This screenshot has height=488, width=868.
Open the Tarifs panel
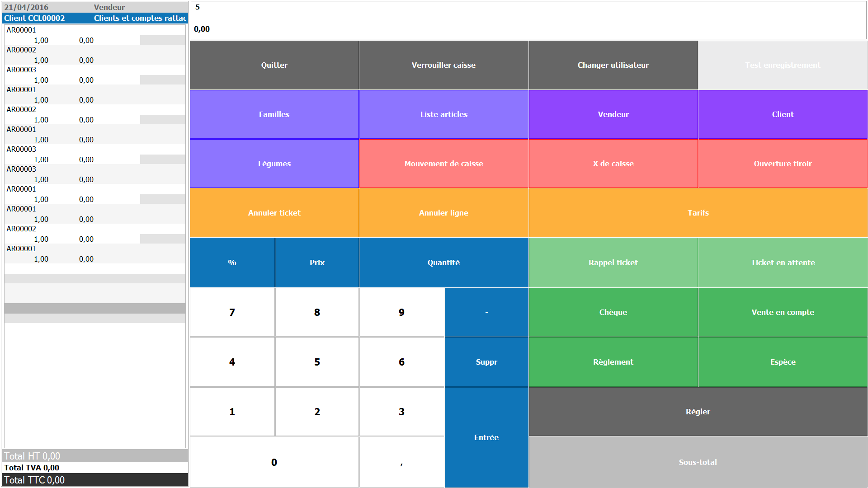[698, 213]
